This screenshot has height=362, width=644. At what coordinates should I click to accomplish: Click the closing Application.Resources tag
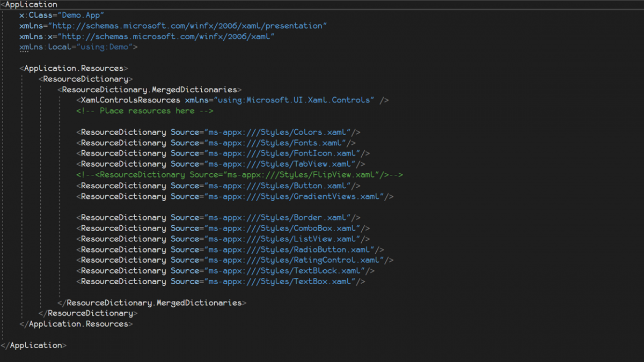75,324
